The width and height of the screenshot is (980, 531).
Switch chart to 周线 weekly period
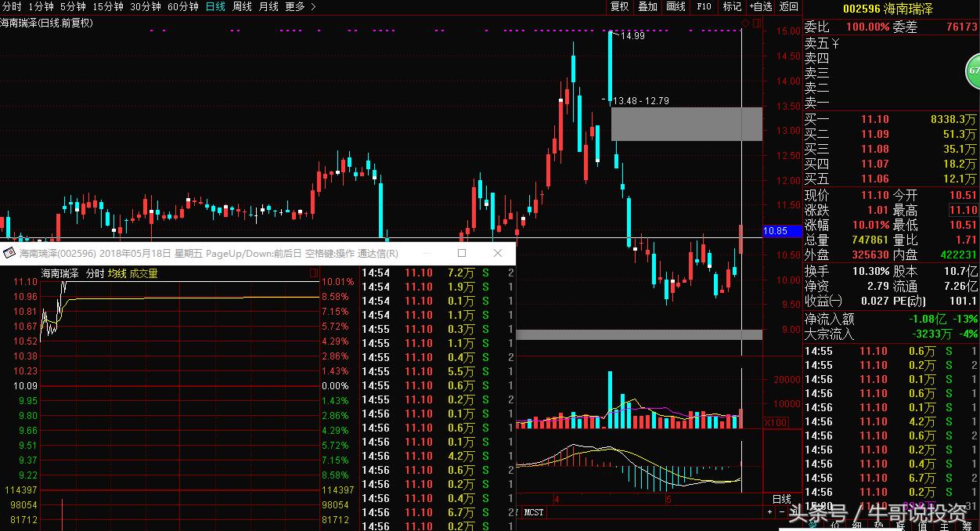click(242, 6)
